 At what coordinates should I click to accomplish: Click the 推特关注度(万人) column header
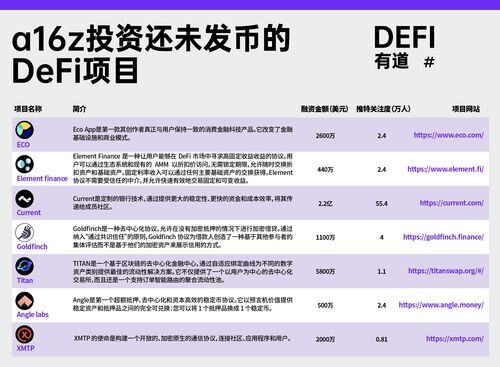(x=383, y=109)
